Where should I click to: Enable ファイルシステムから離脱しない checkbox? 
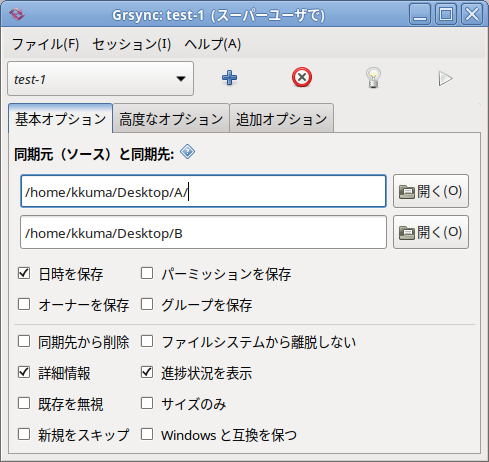click(x=147, y=341)
